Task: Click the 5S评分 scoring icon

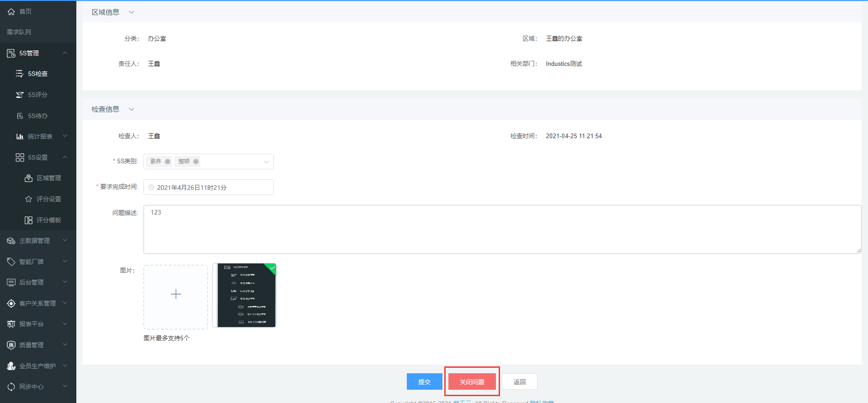Action: pos(20,95)
